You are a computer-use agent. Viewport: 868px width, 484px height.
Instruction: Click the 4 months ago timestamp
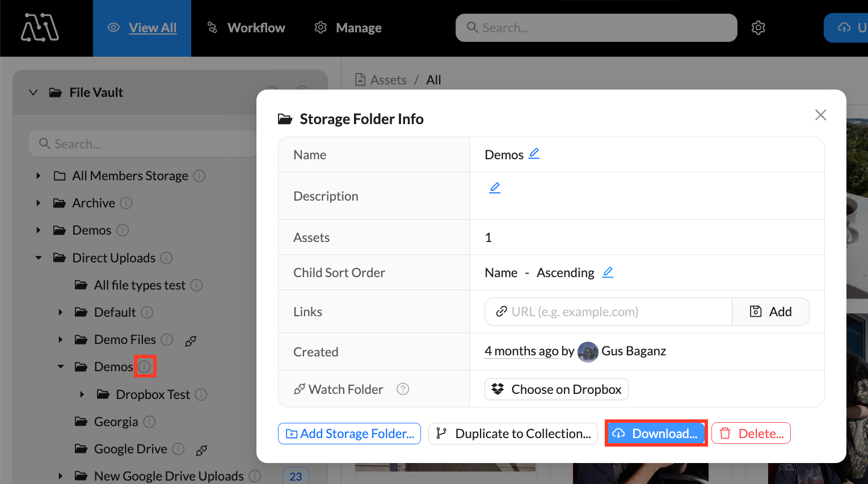coord(521,351)
